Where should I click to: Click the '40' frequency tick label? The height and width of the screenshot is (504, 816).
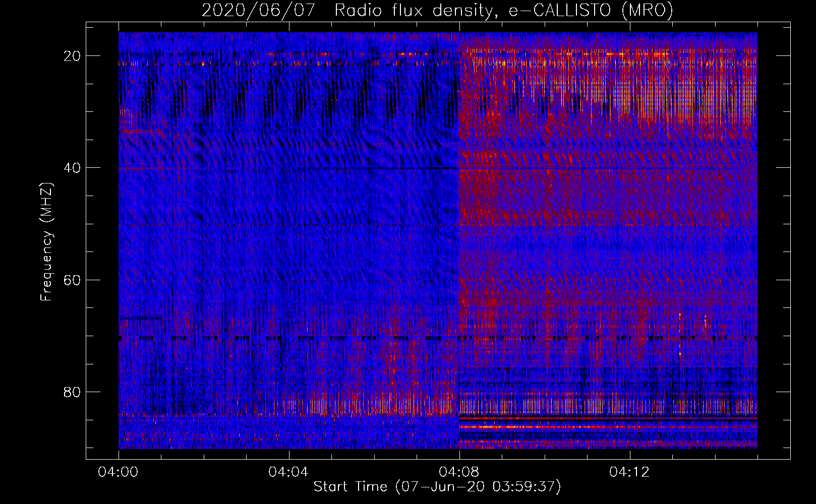pos(73,168)
